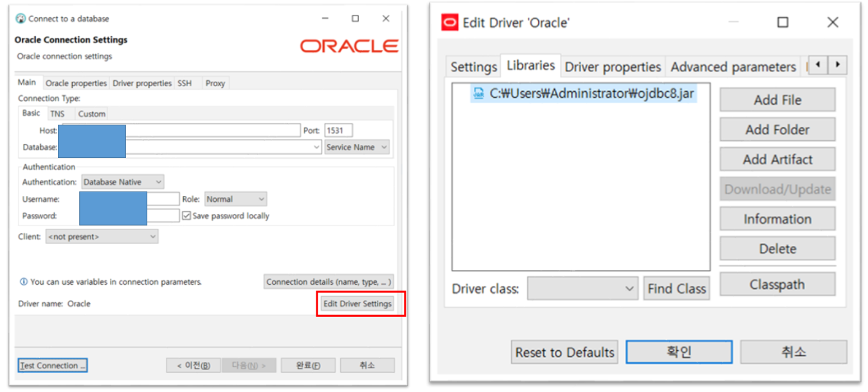Switch to the Main tab
868x392 pixels.
coord(27,82)
